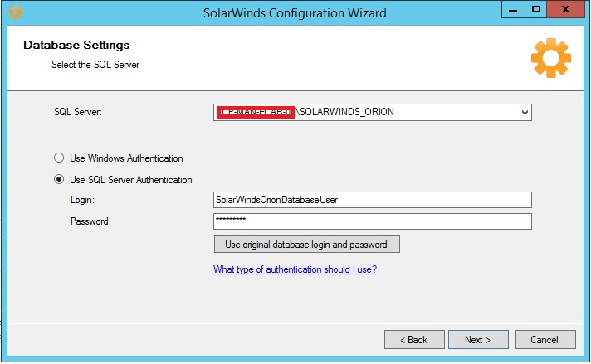Click the SolarWinds icon in title bar
Screen dimensions: 591x364
[x=14, y=13]
